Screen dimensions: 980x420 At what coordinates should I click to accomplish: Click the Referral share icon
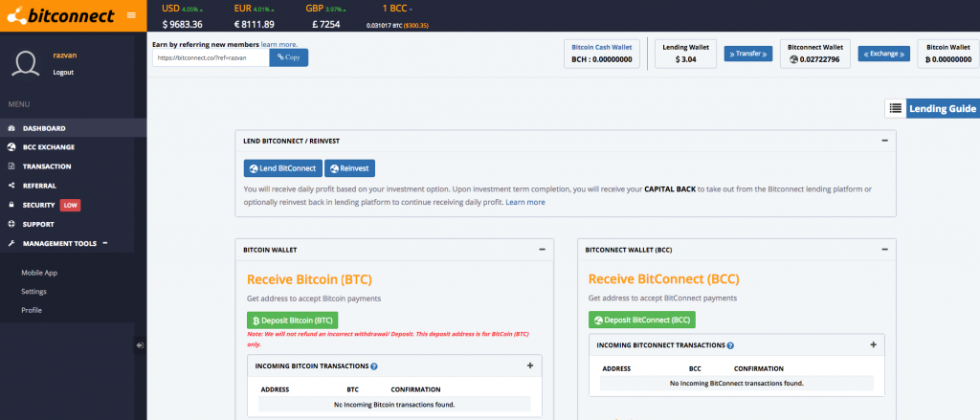[x=11, y=186]
